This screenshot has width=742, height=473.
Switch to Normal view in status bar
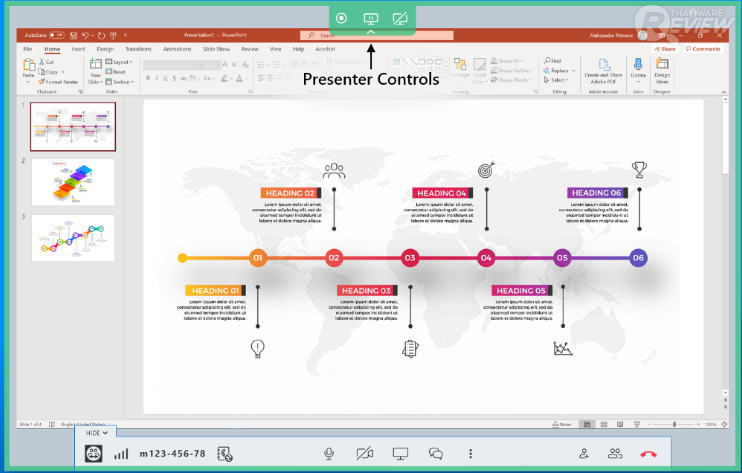[x=587, y=424]
